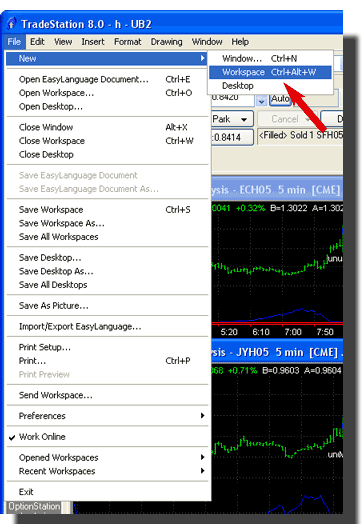Click the price field dropdown arrow
This screenshot has height=524, width=363.
tap(261, 100)
